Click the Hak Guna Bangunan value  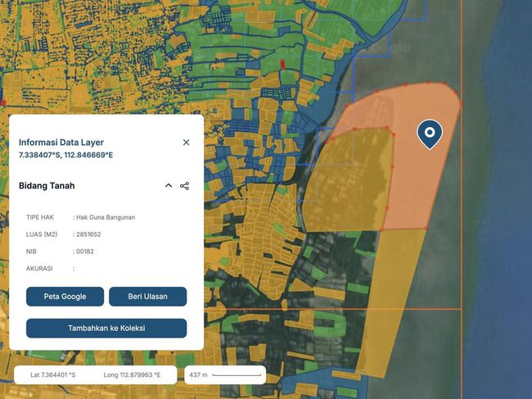point(106,217)
